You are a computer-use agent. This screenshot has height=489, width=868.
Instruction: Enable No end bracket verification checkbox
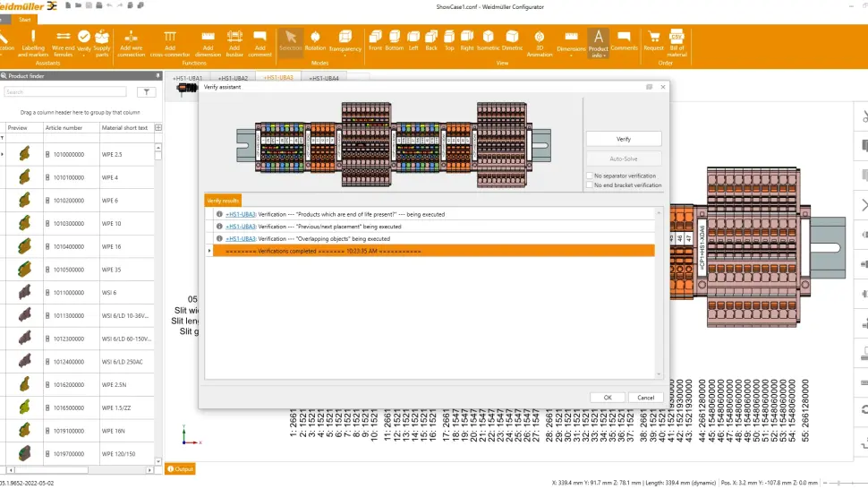point(589,184)
